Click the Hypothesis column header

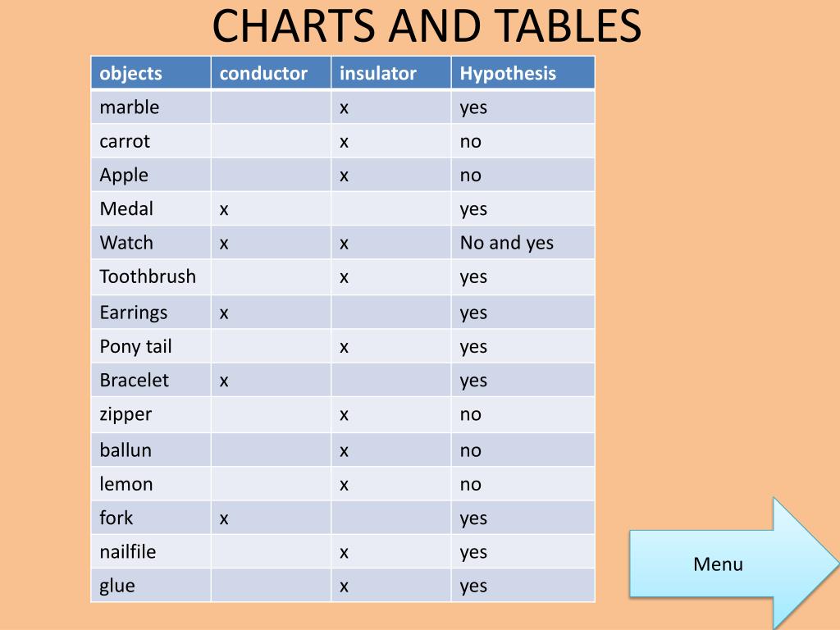(523, 73)
